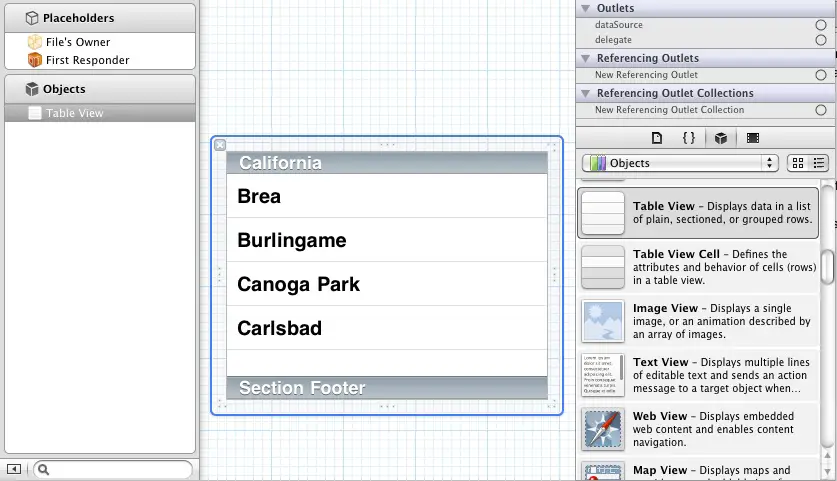The image size is (837, 481).
Task: Click the Table View Cell icon
Action: click(x=603, y=267)
